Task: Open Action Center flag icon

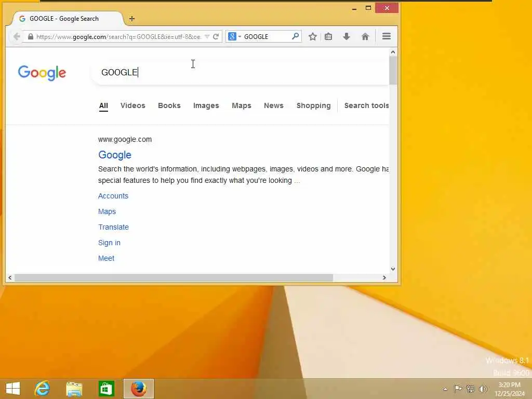Action: tap(458, 389)
